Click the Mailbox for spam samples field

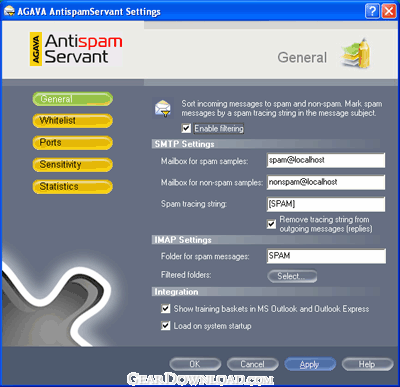pyautogui.click(x=326, y=160)
